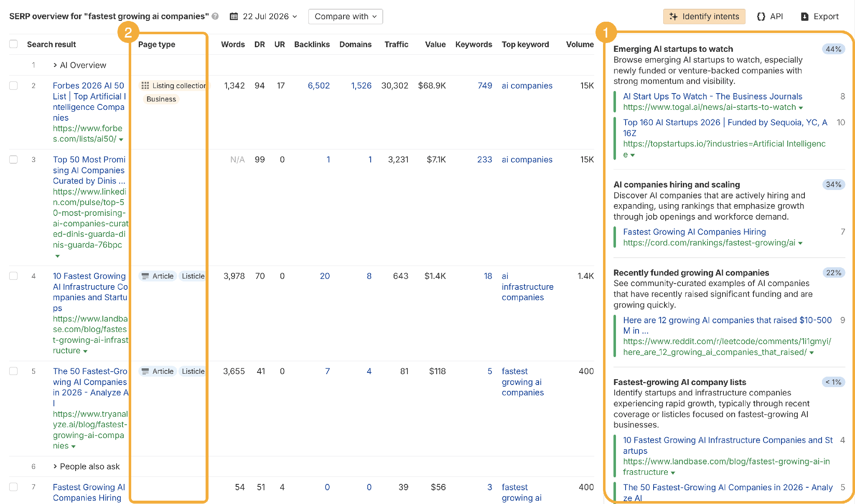Click the article icon in the Landbase row
The image size is (855, 504).
tap(145, 276)
